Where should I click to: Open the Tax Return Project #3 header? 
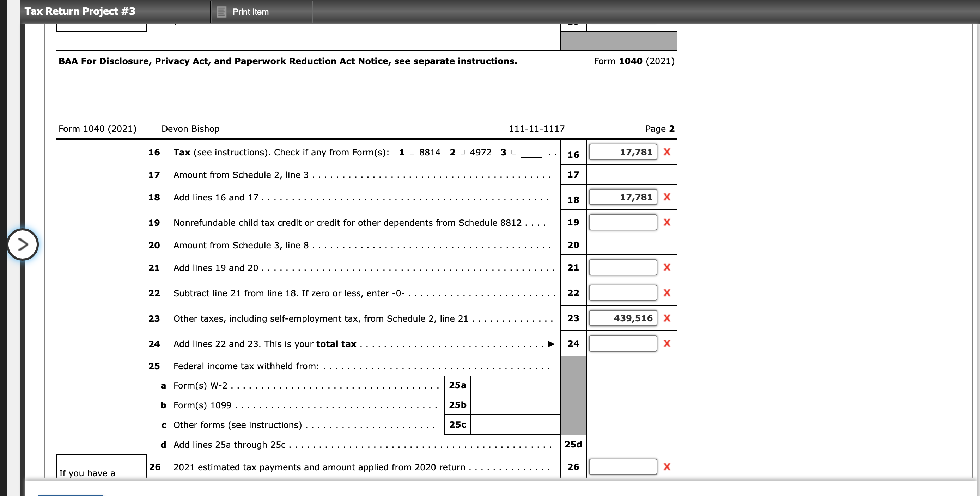80,11
